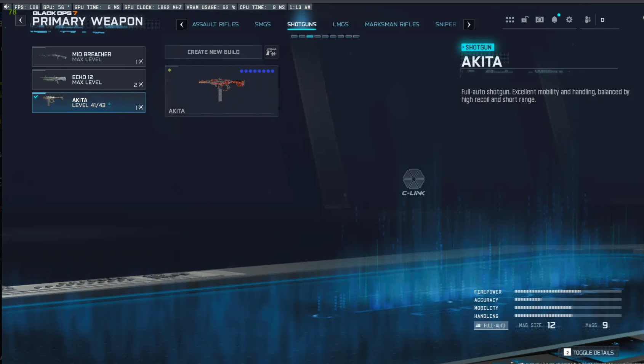Select the M10 Breacher weapon entry
This screenshot has height=364, width=644.
click(88, 57)
